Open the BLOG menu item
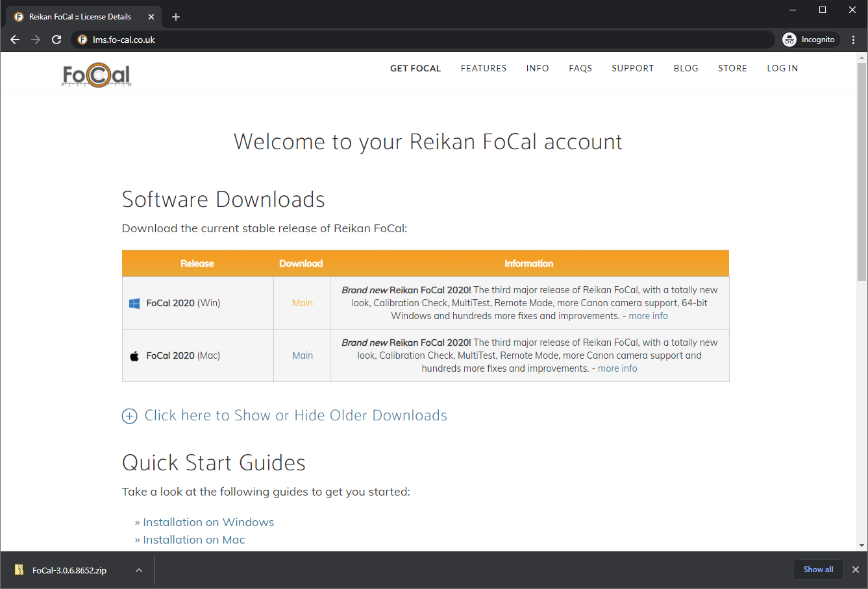The image size is (868, 589). pos(686,68)
